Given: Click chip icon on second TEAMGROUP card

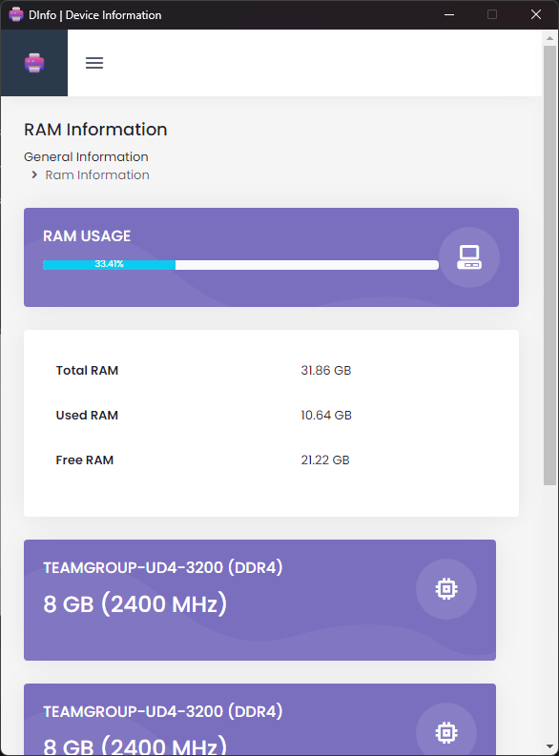Looking at the screenshot, I should click(446, 733).
